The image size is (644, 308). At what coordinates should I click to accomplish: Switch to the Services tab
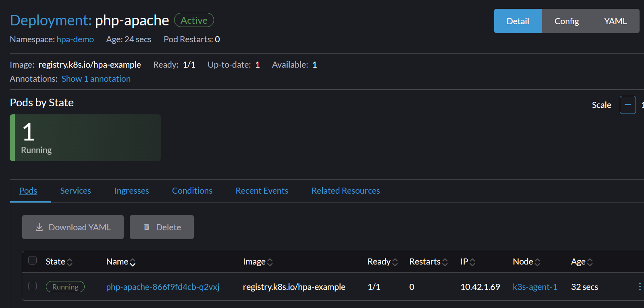pyautogui.click(x=75, y=191)
